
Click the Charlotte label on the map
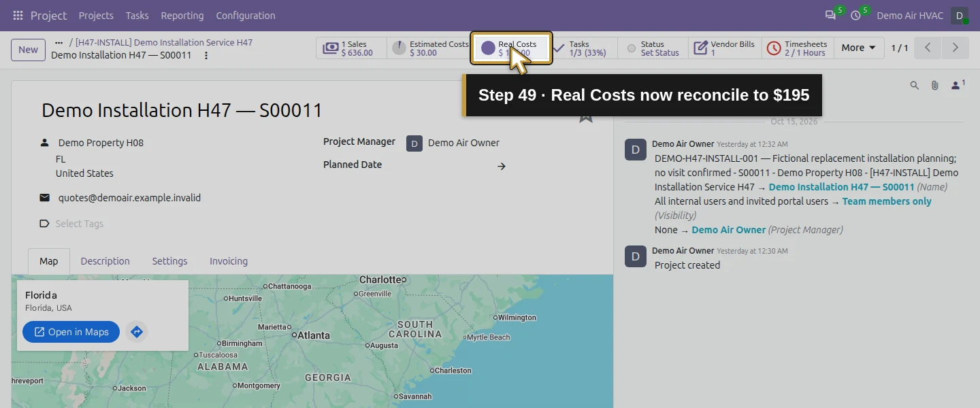(x=380, y=279)
